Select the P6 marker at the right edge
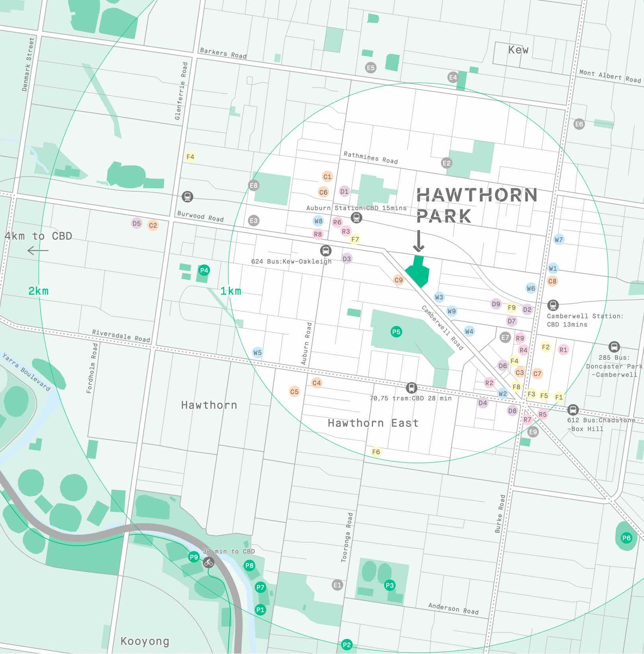This screenshot has height=654, width=644. 626,538
